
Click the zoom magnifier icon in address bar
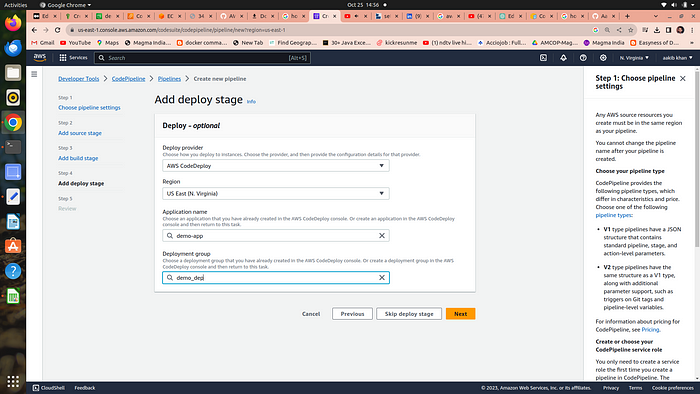[607, 30]
